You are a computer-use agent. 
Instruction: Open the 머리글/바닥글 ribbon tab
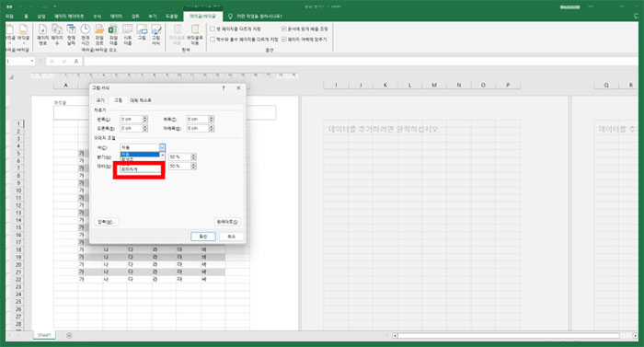pyautogui.click(x=202, y=16)
